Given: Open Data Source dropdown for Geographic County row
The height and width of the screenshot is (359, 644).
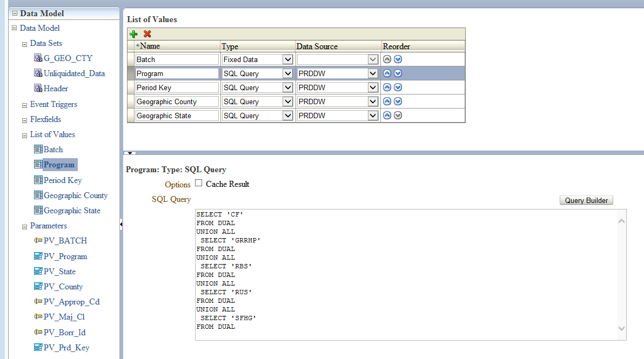Looking at the screenshot, I should (373, 101).
